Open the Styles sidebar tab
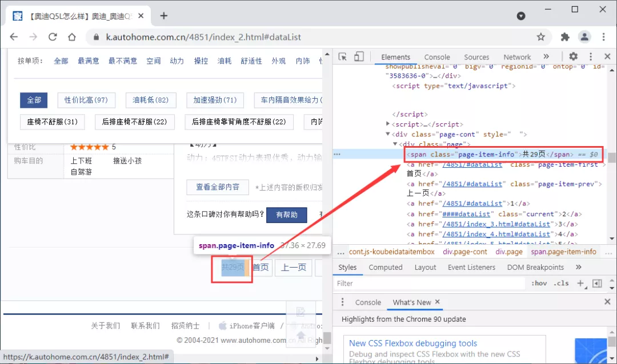Viewport: 617px width, 364px height. pos(347,268)
